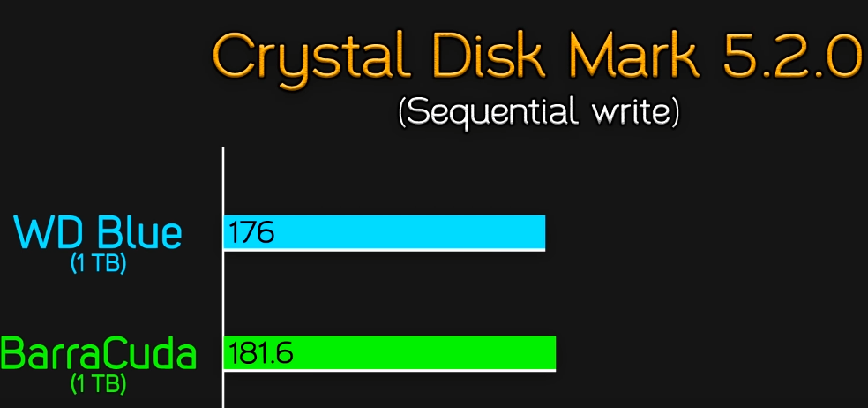Click the (1 TB) text under BarraCuda

click(x=99, y=384)
